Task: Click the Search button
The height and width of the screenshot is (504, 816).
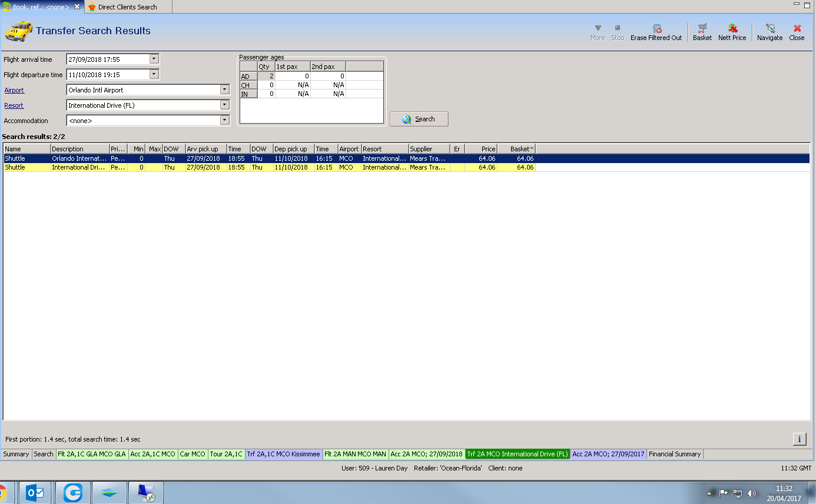Action: (x=419, y=119)
